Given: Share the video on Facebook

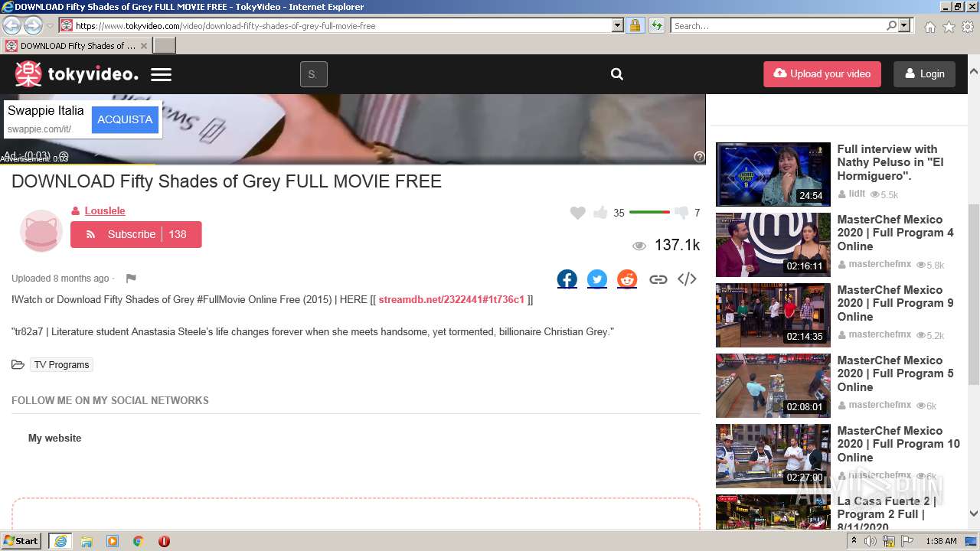Looking at the screenshot, I should coord(567,279).
